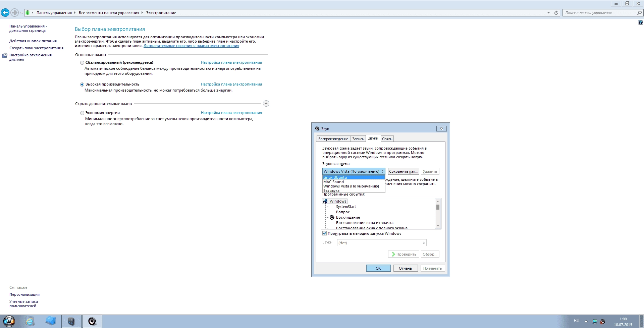Open the volume speaker tray icon
Image resolution: width=644 pixels, height=328 pixels.
click(603, 321)
